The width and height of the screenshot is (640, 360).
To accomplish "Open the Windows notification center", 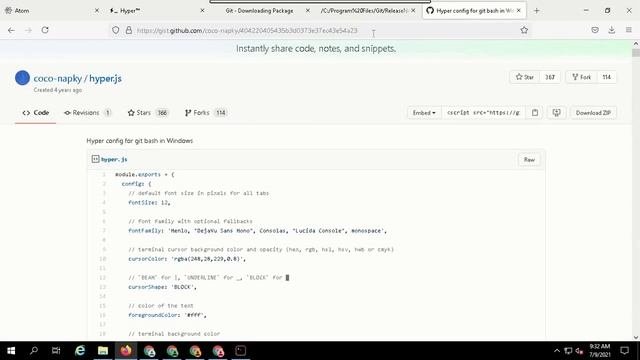I will [x=624, y=351].
